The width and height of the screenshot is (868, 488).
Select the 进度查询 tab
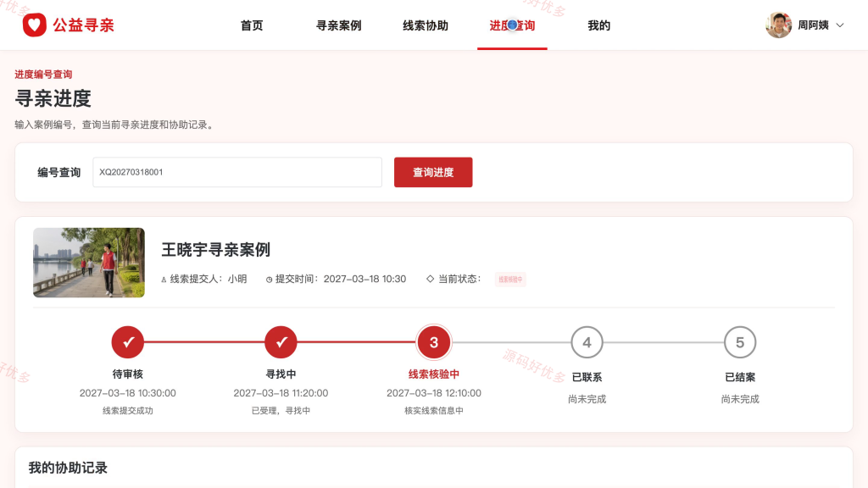[512, 25]
